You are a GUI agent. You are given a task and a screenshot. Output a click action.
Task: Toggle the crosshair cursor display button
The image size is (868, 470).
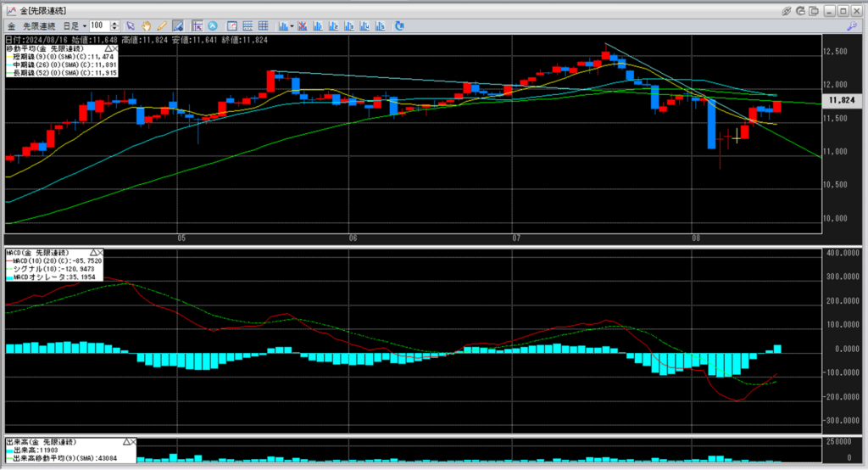[198, 25]
